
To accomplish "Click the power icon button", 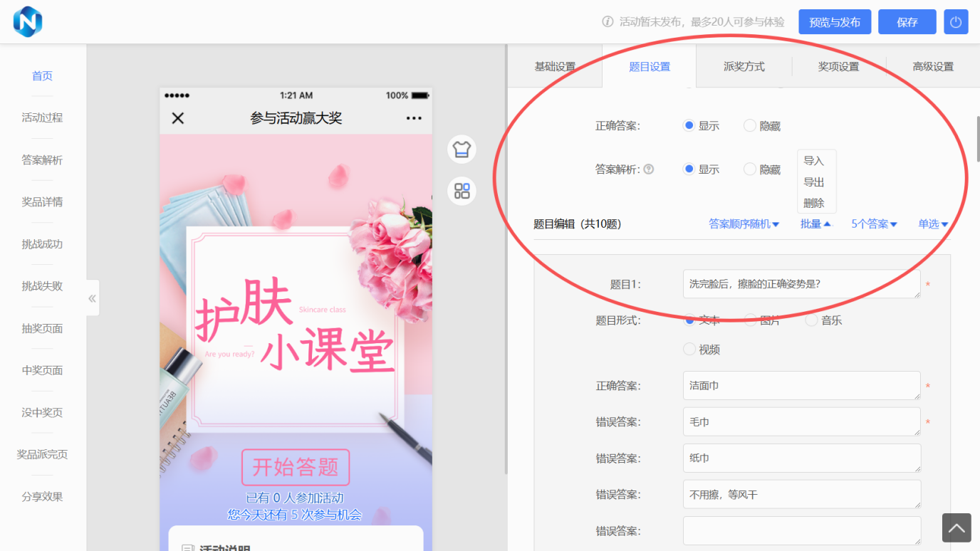I will point(956,22).
